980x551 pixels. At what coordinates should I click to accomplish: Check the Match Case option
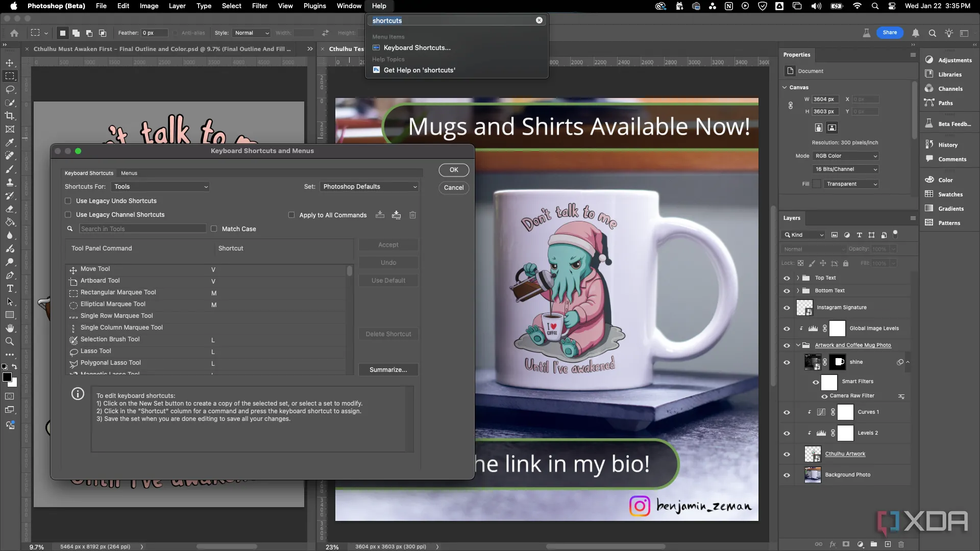(x=214, y=229)
